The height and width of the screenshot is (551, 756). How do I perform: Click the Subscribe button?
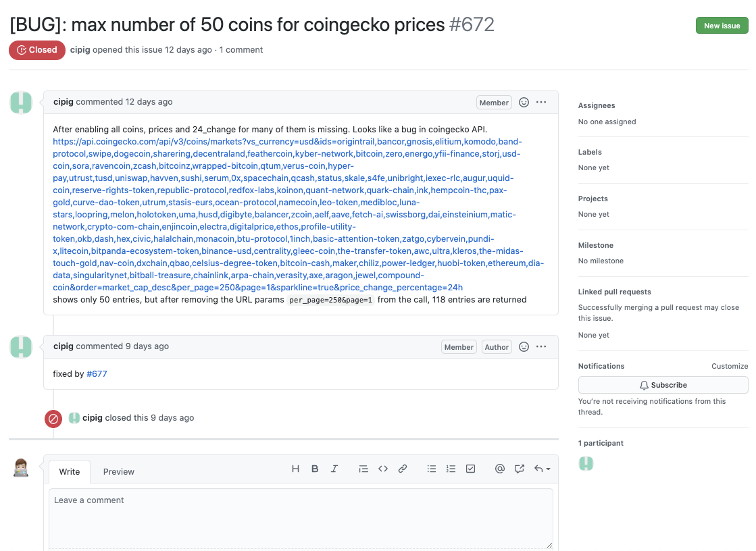[x=663, y=385]
